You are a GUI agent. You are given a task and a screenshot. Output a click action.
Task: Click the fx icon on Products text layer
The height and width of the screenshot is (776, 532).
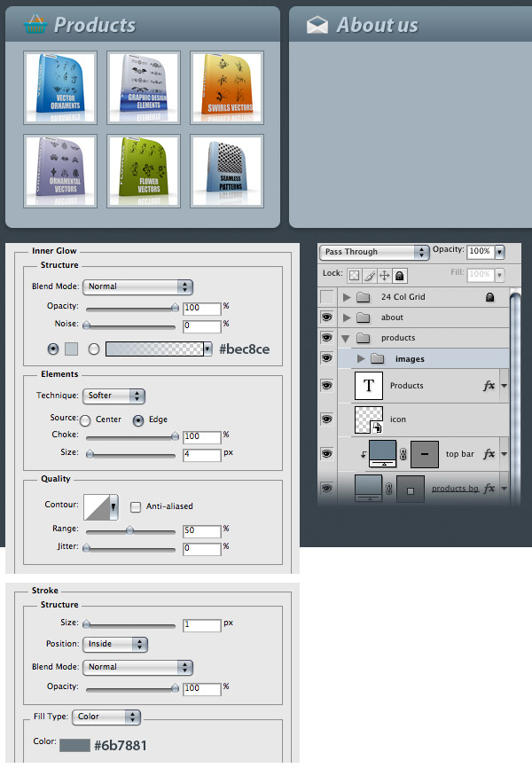(x=489, y=386)
